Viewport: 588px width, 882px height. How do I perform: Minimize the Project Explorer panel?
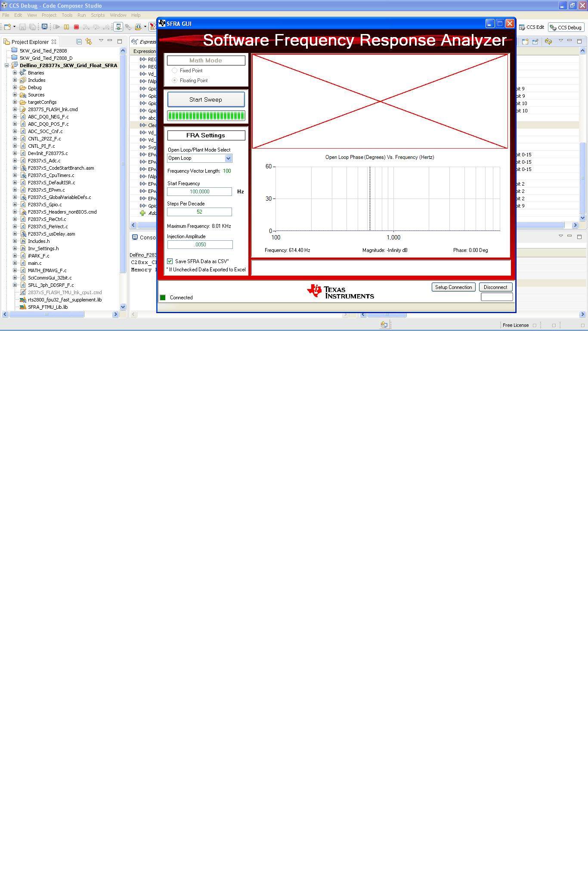110,41
